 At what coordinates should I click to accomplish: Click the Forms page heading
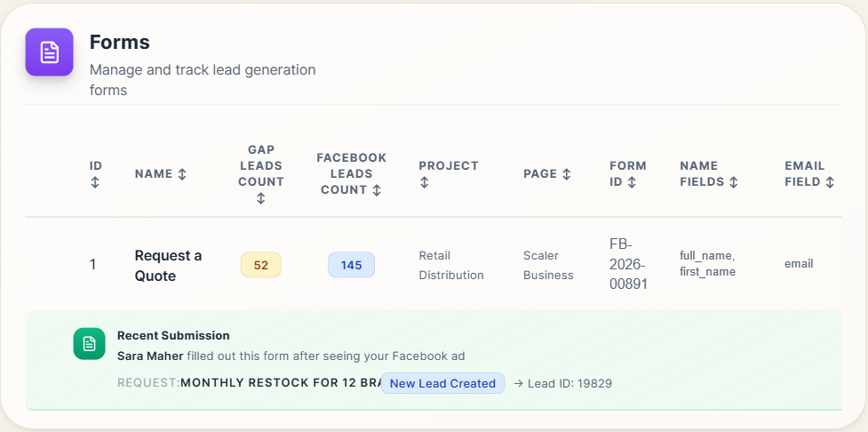pyautogui.click(x=120, y=42)
